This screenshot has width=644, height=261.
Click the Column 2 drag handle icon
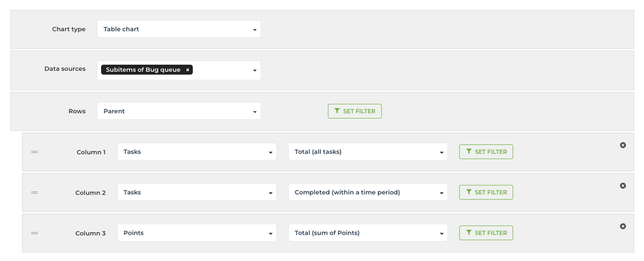(x=35, y=193)
